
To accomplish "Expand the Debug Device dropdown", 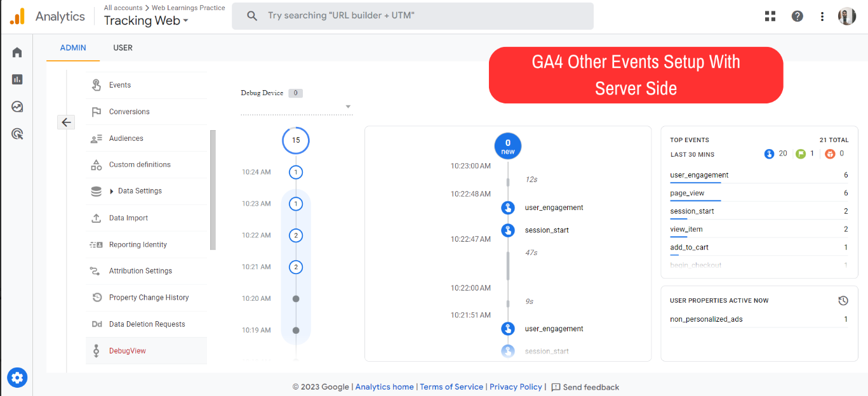I will pos(348,107).
